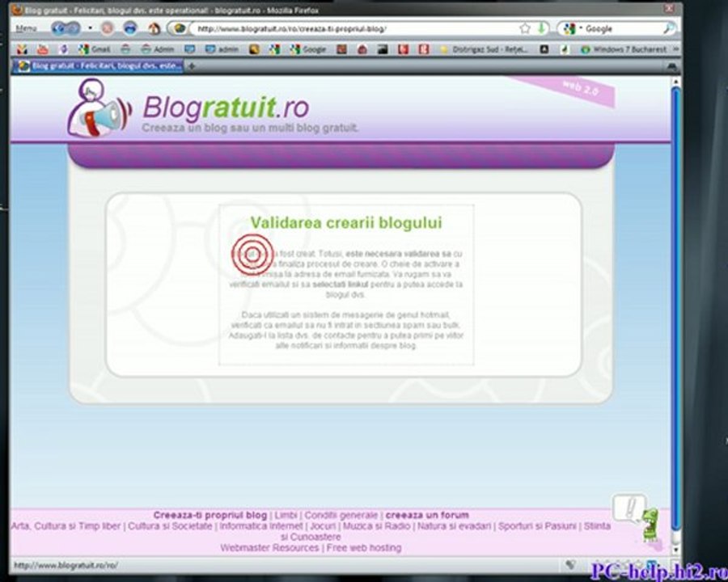The width and height of the screenshot is (728, 582).
Task: Click the 'Creeaza-ti propriul blog' footer link
Action: coord(210,515)
